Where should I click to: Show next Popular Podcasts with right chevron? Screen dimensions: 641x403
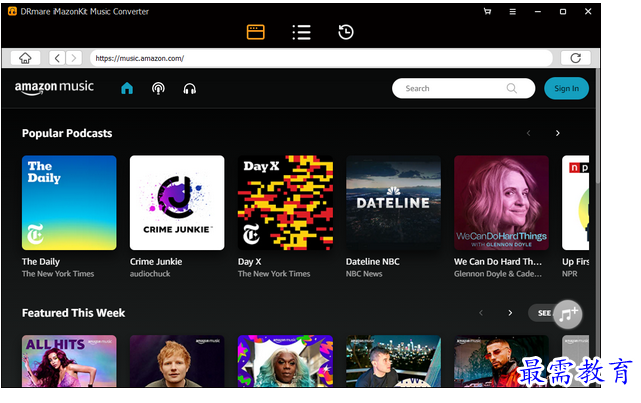[x=558, y=133]
